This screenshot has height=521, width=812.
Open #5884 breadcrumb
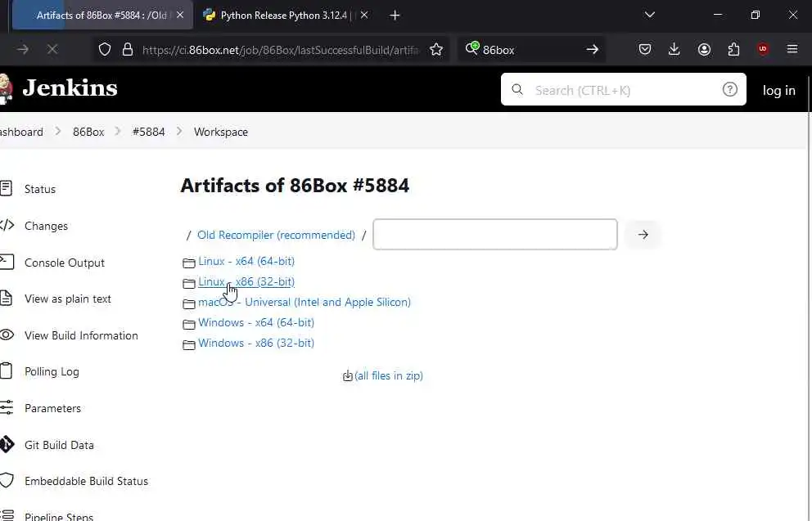149,132
